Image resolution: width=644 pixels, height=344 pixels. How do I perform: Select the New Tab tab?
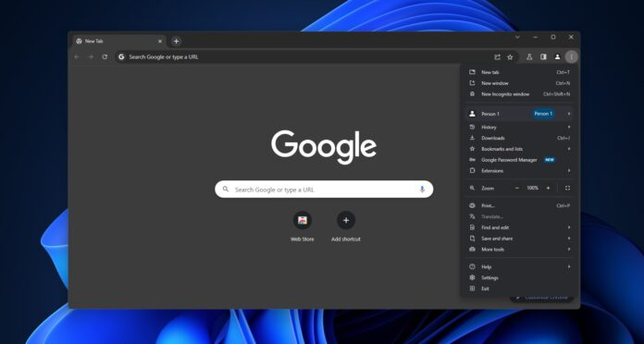119,41
